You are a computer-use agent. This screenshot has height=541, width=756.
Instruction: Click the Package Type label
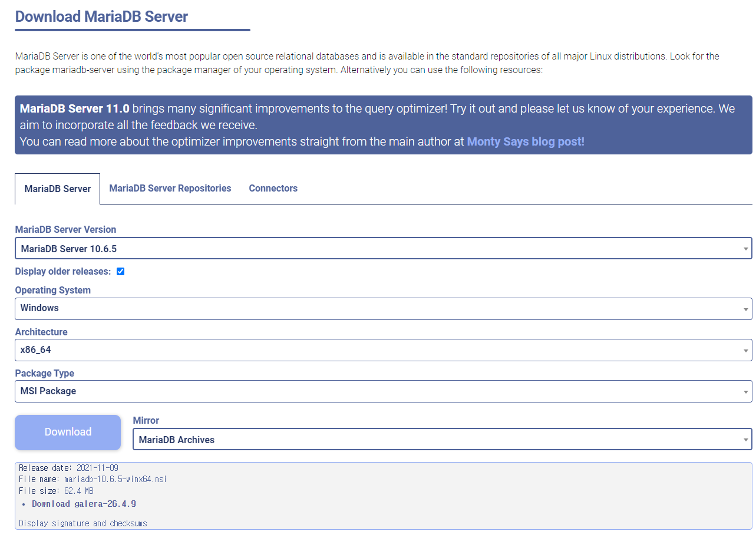tap(44, 373)
